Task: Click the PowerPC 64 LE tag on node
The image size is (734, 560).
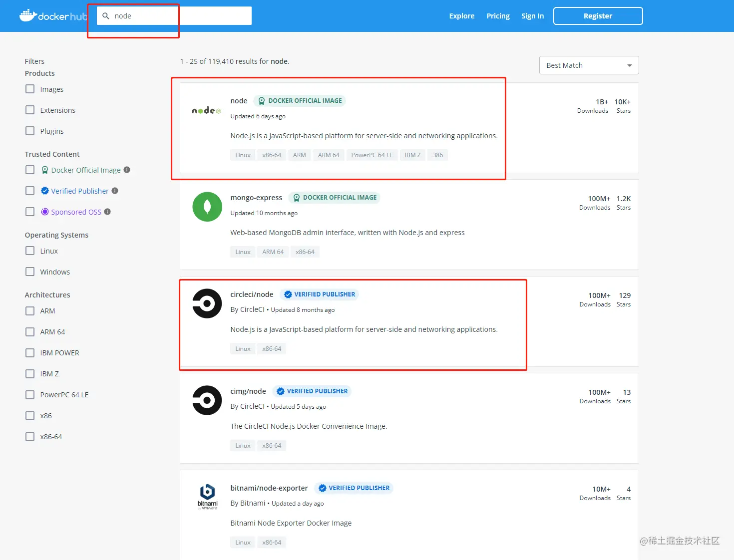Action: click(372, 155)
